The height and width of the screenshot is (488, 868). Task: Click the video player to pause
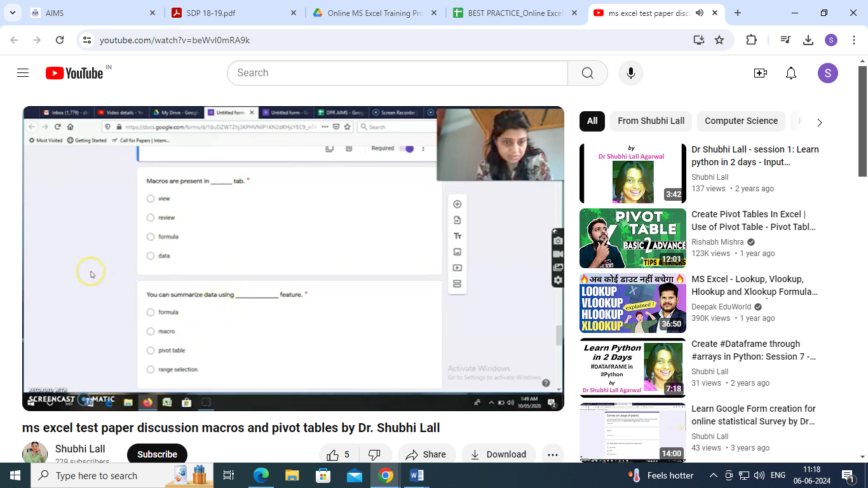click(x=293, y=259)
